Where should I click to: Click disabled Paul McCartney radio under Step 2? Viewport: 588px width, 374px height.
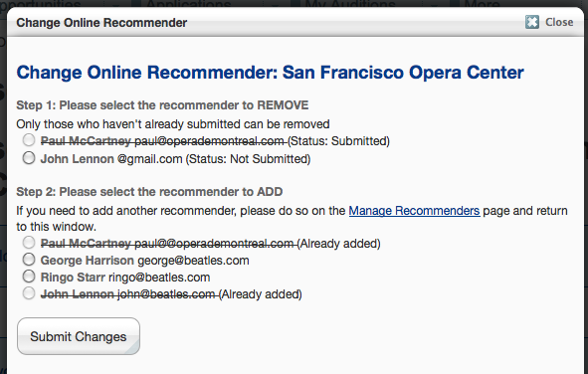(29, 243)
